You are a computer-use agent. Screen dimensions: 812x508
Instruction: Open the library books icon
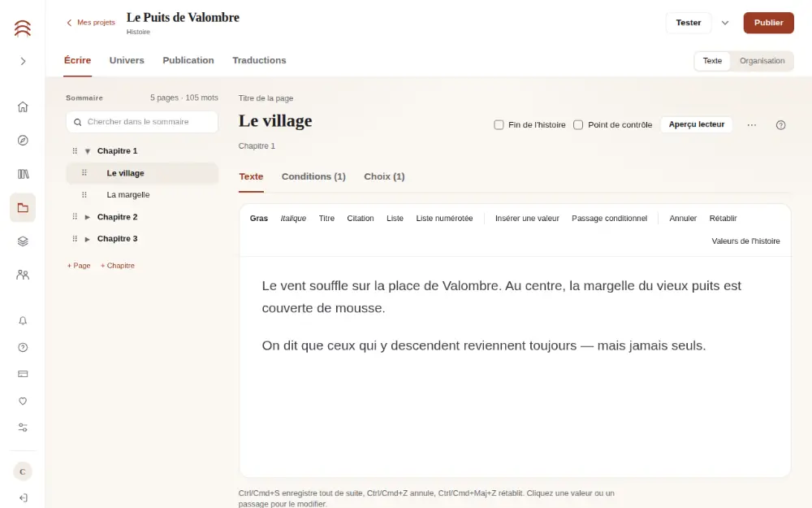(23, 174)
